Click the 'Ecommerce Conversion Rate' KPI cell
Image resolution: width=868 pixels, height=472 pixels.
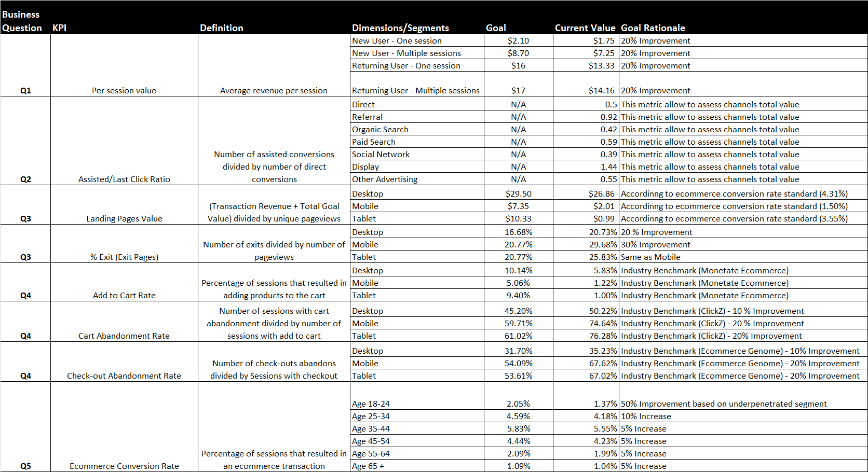(124, 466)
